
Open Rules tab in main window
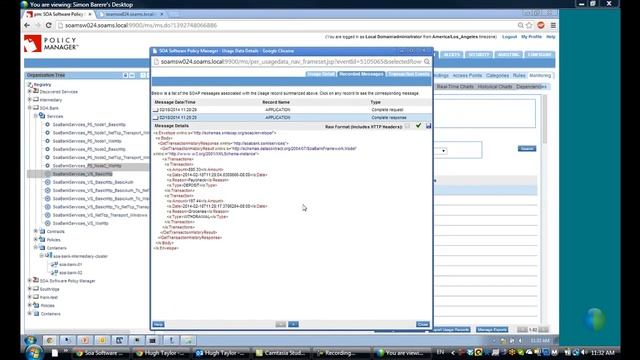tap(519, 76)
